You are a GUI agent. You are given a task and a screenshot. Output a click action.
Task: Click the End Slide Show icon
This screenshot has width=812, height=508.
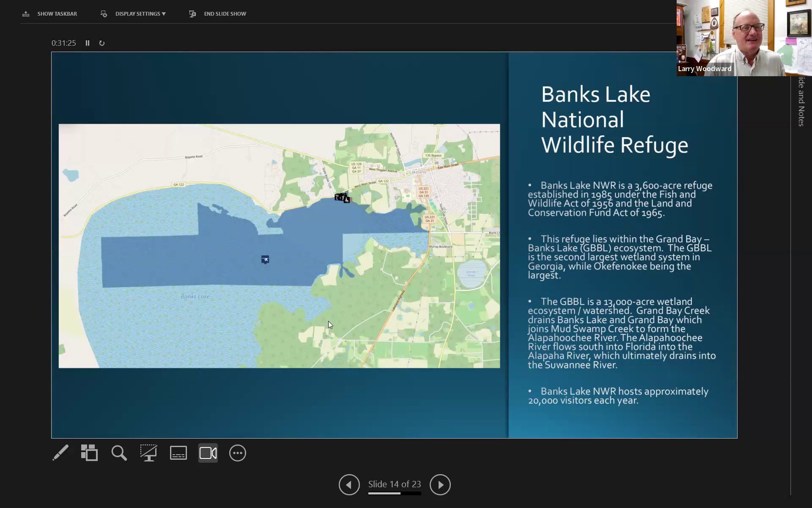tap(192, 14)
